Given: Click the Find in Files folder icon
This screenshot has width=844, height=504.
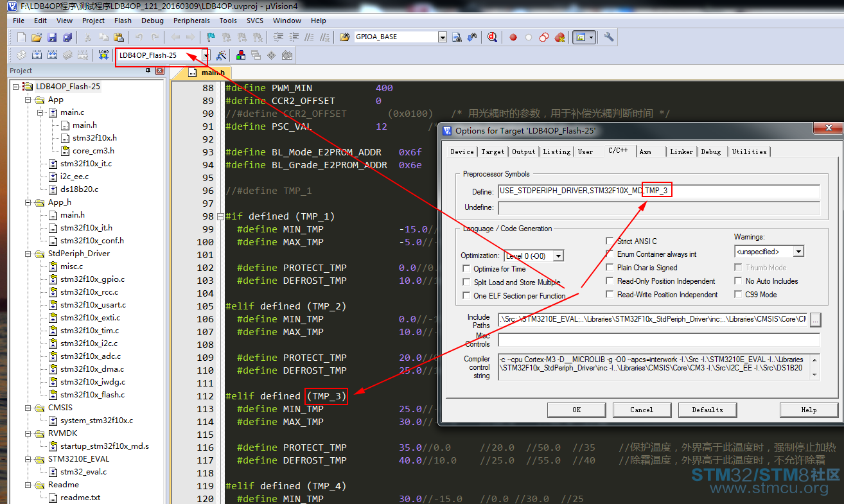Looking at the screenshot, I should coord(344,37).
